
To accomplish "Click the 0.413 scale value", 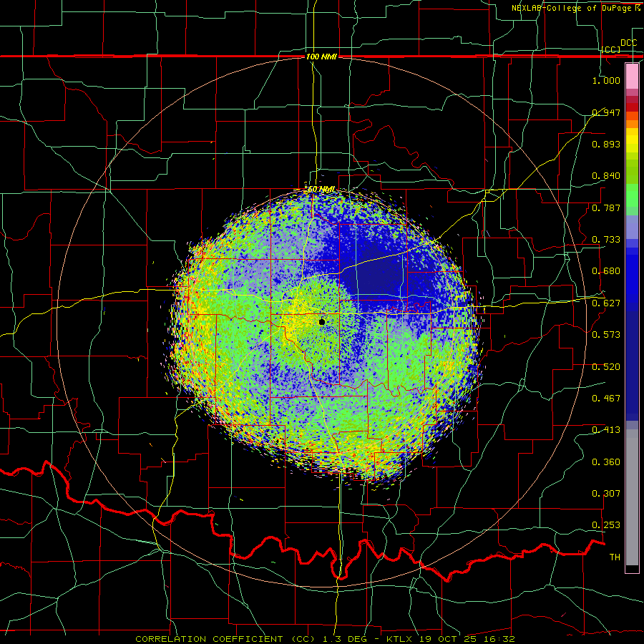I will pyautogui.click(x=606, y=430).
